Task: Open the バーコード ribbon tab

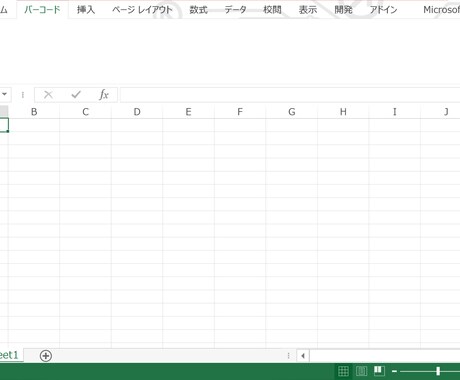Action: click(42, 9)
